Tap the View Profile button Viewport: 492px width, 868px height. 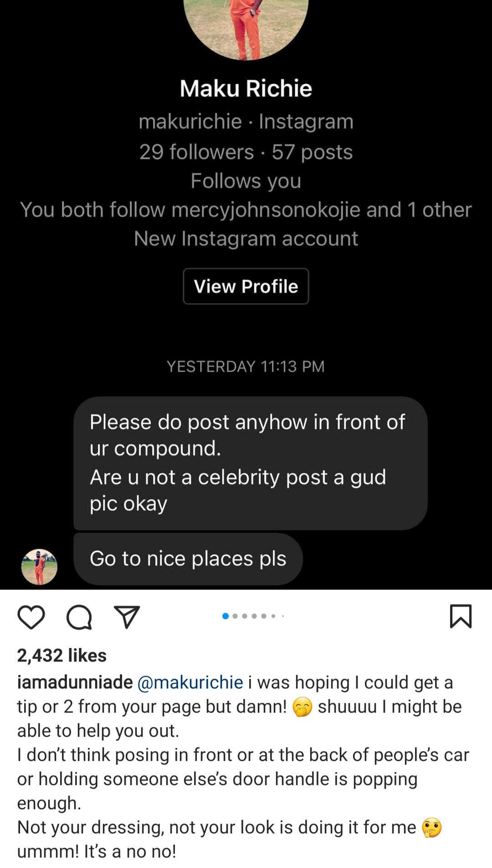pos(246,286)
